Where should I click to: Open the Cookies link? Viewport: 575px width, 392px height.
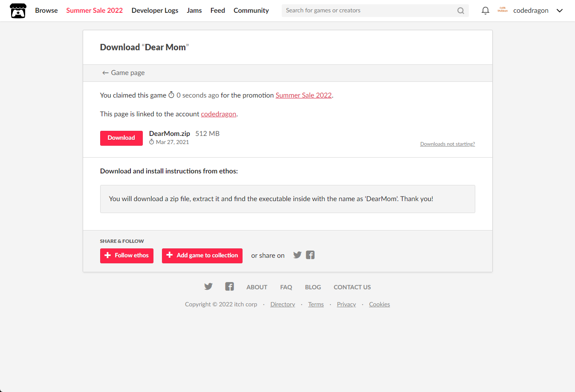(x=379, y=304)
